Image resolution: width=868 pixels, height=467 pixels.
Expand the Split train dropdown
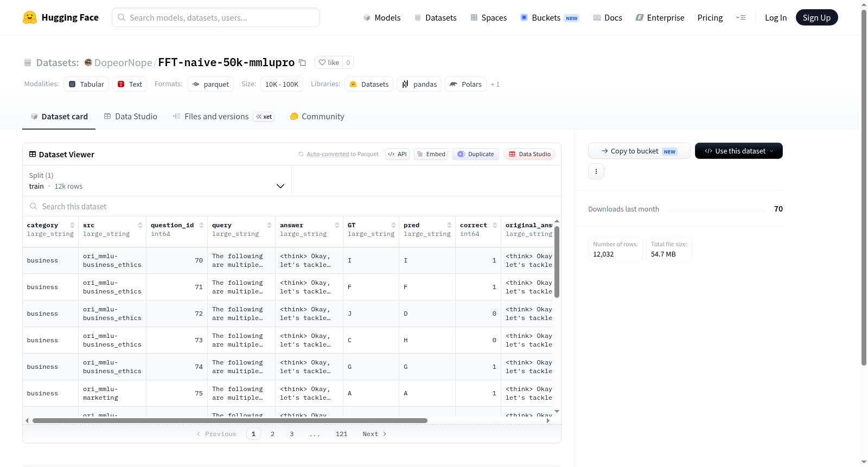click(157, 181)
